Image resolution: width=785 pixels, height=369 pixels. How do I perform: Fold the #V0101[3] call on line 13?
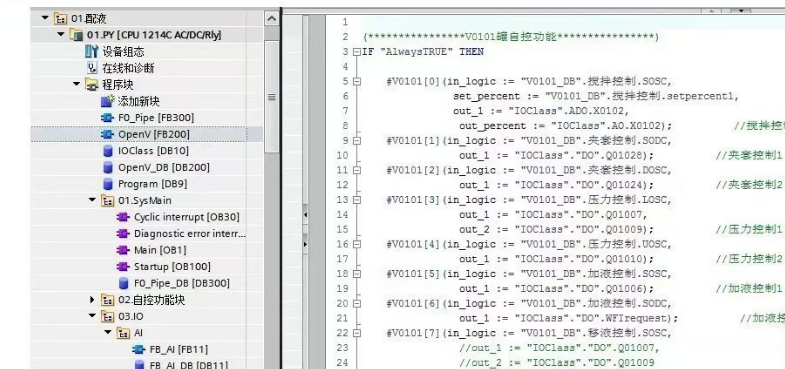coord(356,200)
